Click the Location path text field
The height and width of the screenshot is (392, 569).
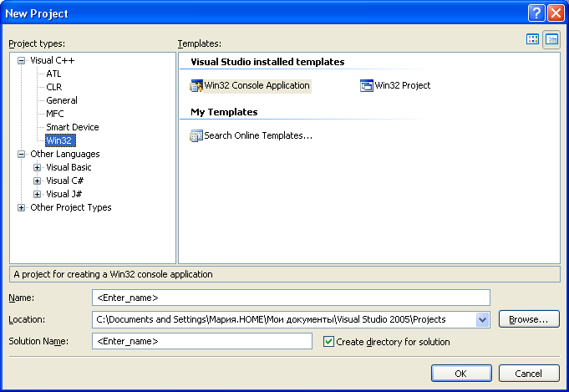[284, 320]
